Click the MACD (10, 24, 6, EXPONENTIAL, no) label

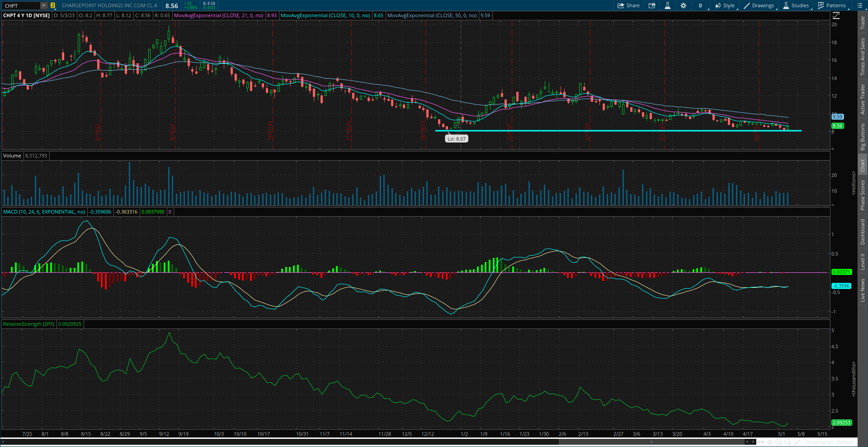pyautogui.click(x=44, y=212)
